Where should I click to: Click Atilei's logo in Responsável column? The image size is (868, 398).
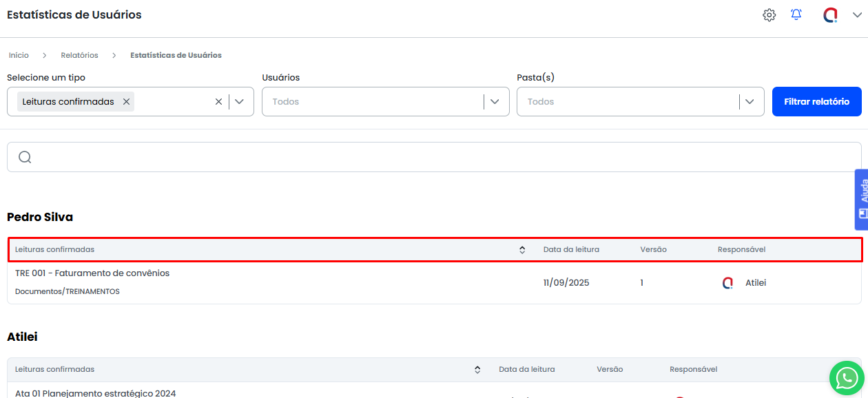(x=727, y=283)
